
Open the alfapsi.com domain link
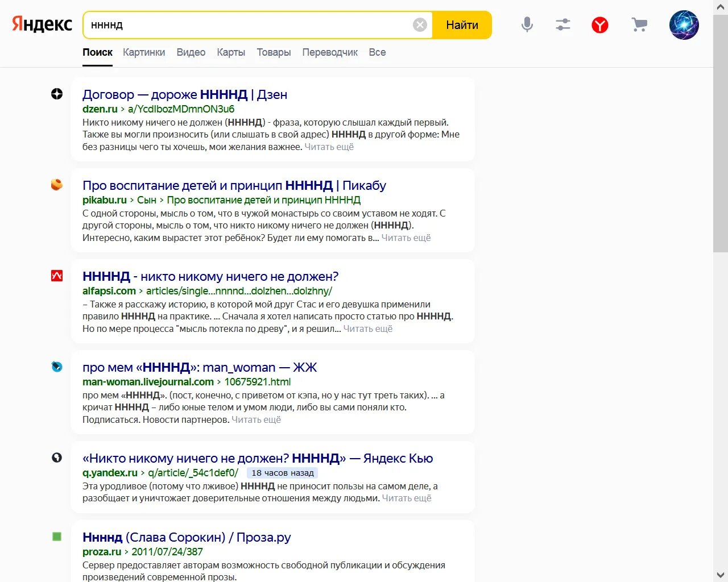(109, 291)
